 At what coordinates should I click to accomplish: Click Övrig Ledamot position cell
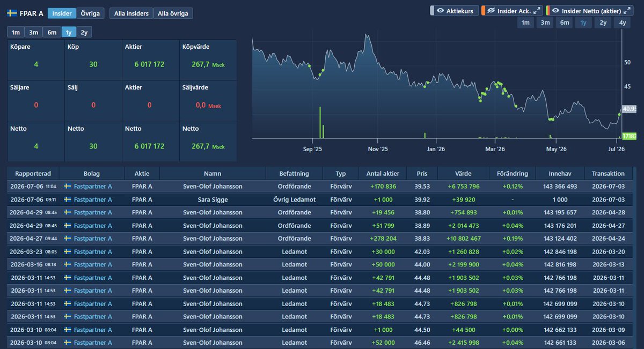point(294,199)
